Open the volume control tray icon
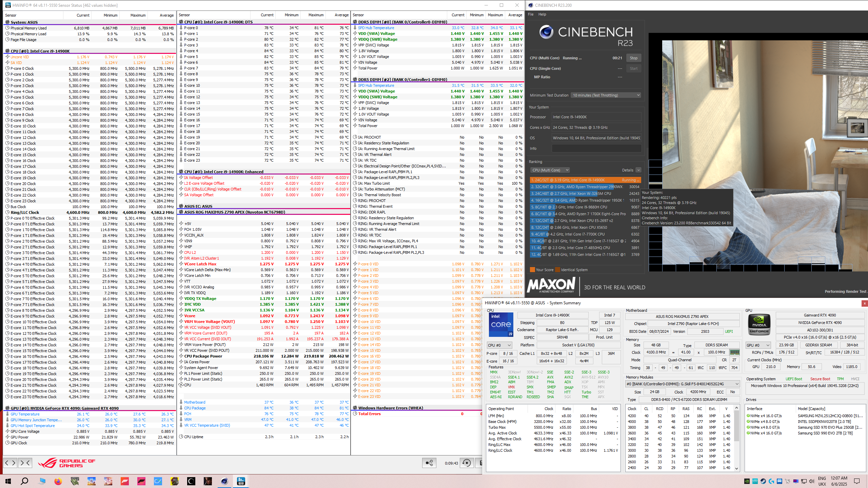The image size is (868, 488). 812,481
